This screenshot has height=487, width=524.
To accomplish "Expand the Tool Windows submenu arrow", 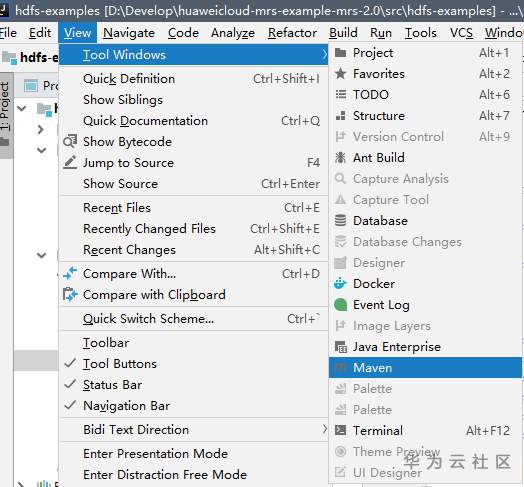I will [324, 54].
